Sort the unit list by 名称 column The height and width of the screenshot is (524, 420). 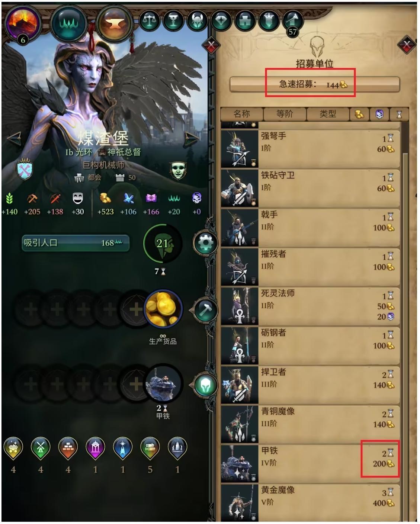point(242,114)
